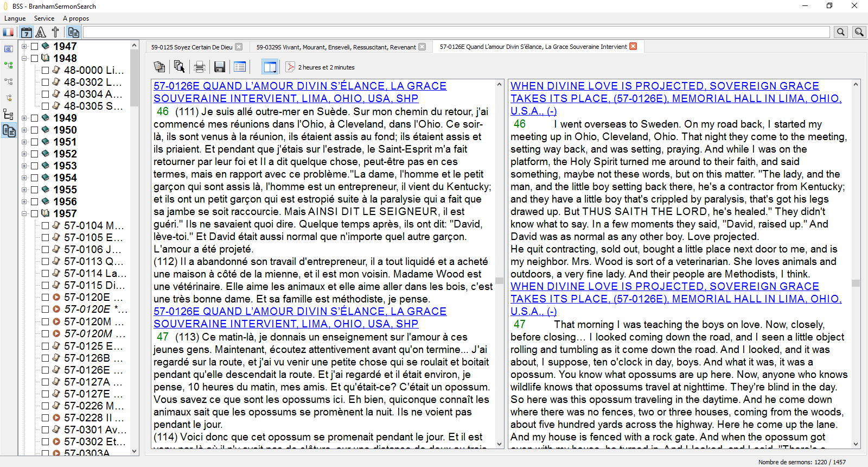The height and width of the screenshot is (467, 868).
Task: Check the 57-0226 sermon checkbox
Action: [46, 406]
